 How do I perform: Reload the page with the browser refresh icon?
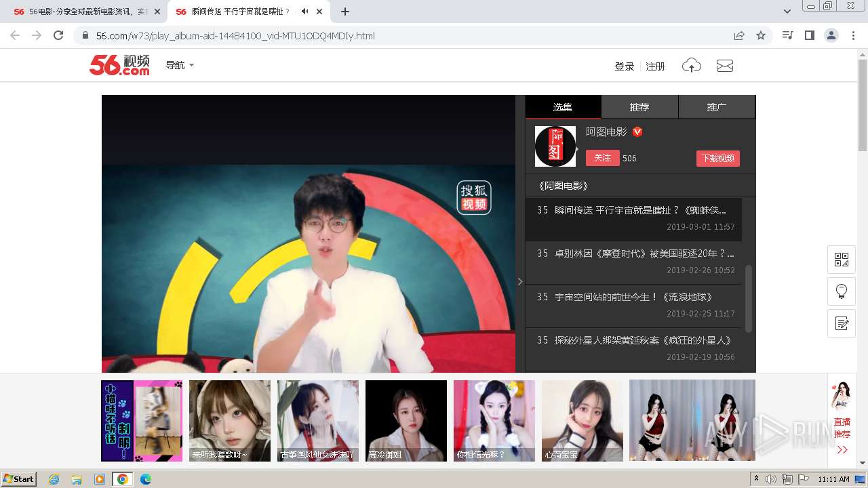click(58, 35)
